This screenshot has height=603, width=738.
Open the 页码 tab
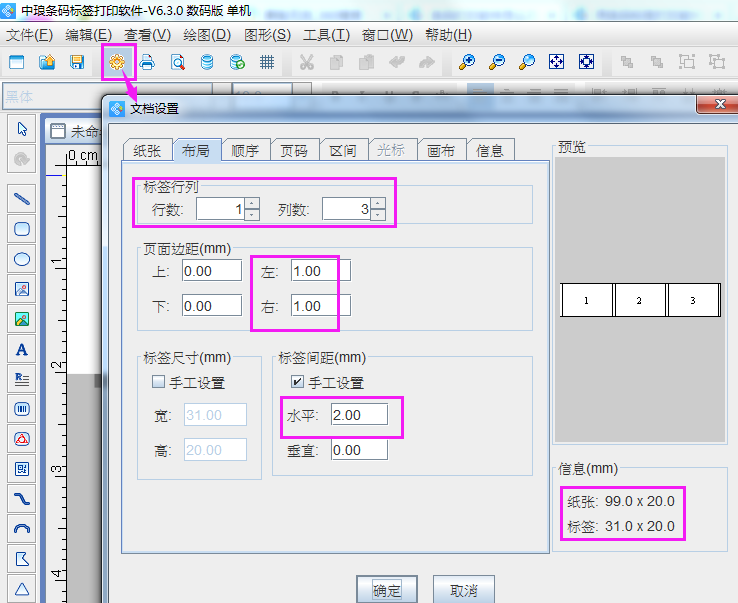[294, 150]
